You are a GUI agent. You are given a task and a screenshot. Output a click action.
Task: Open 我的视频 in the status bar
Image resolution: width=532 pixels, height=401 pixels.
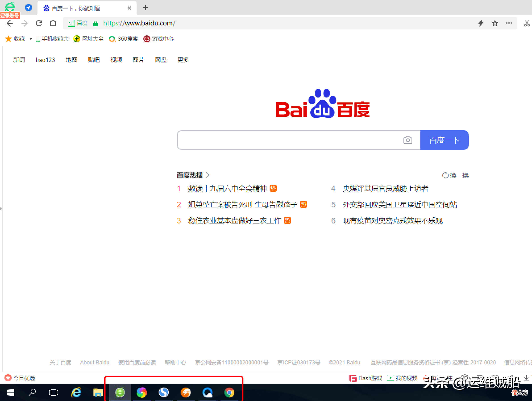coord(402,378)
